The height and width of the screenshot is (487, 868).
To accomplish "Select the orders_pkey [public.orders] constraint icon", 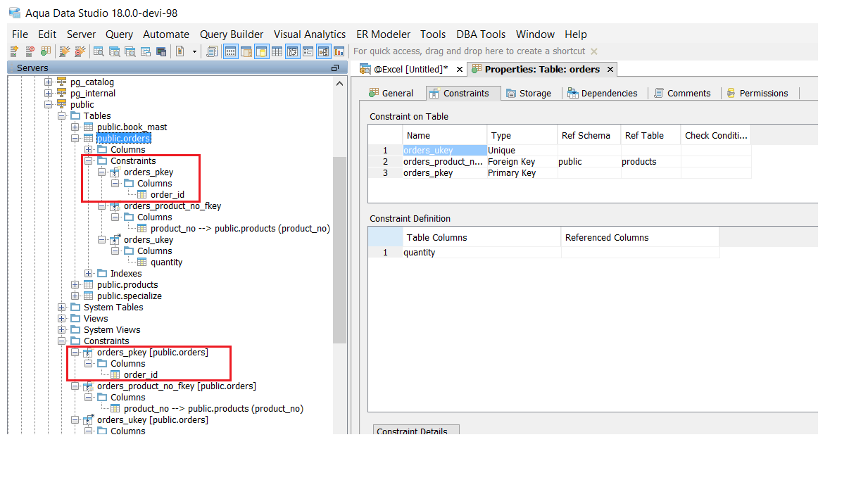I will click(88, 353).
